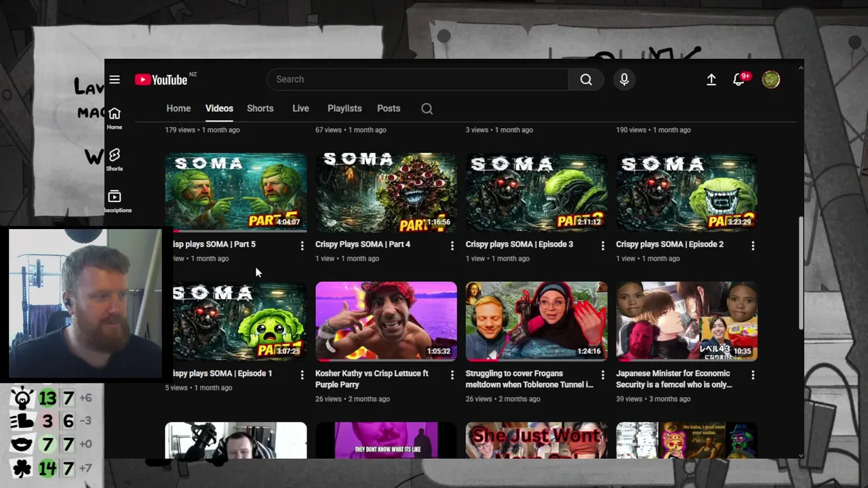Click title 'plays SOMA | Part 5'
The image size is (868, 488).
[x=214, y=244]
